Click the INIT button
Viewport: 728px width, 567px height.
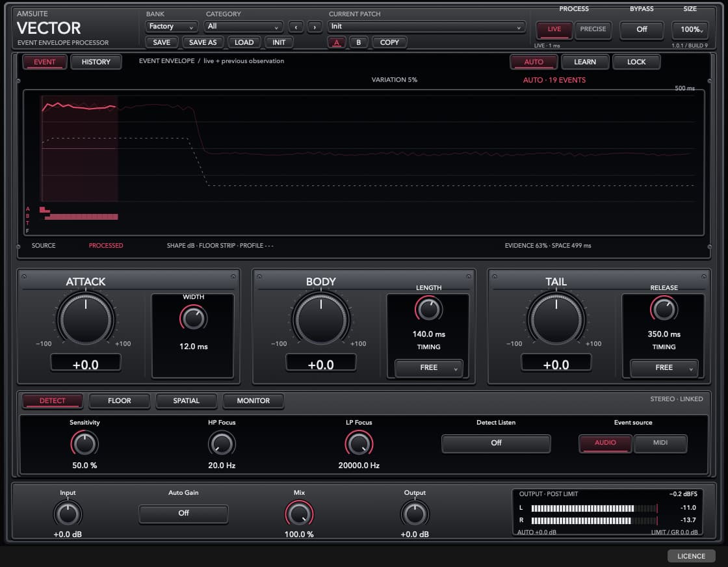coord(279,42)
